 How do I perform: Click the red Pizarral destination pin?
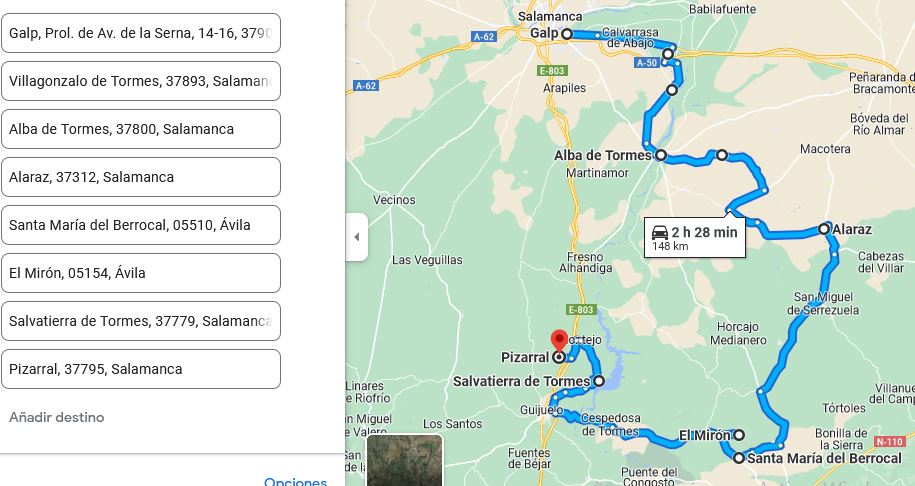coord(559,340)
